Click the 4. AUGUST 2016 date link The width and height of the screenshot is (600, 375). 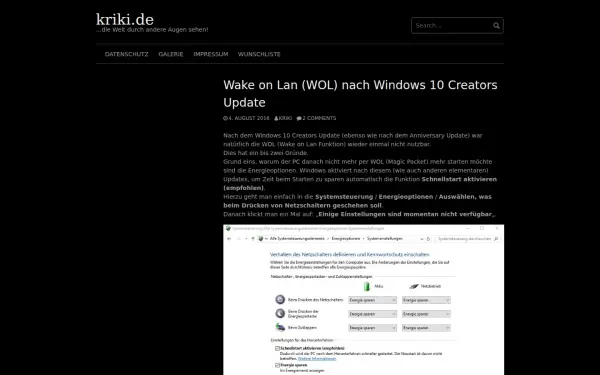click(246, 118)
